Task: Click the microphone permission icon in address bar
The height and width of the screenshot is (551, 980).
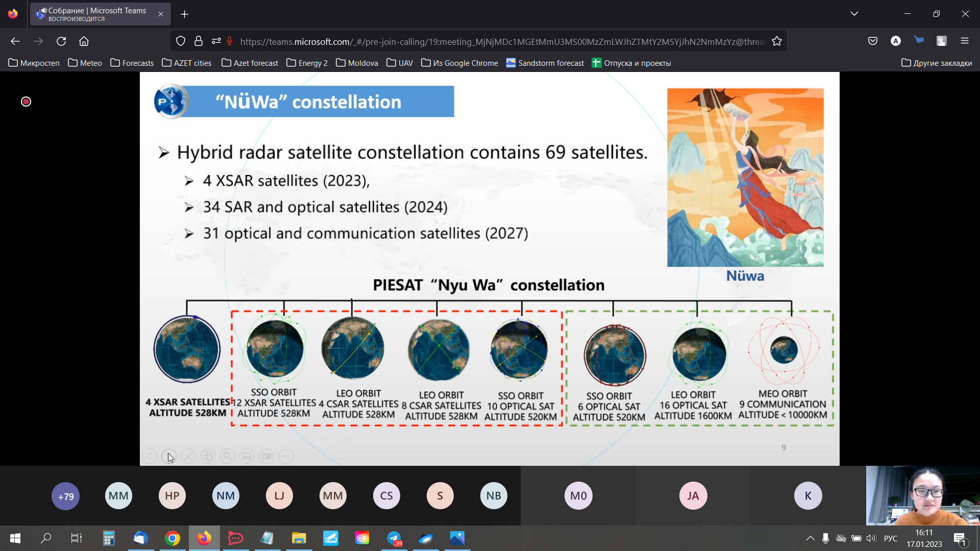Action: [x=230, y=41]
